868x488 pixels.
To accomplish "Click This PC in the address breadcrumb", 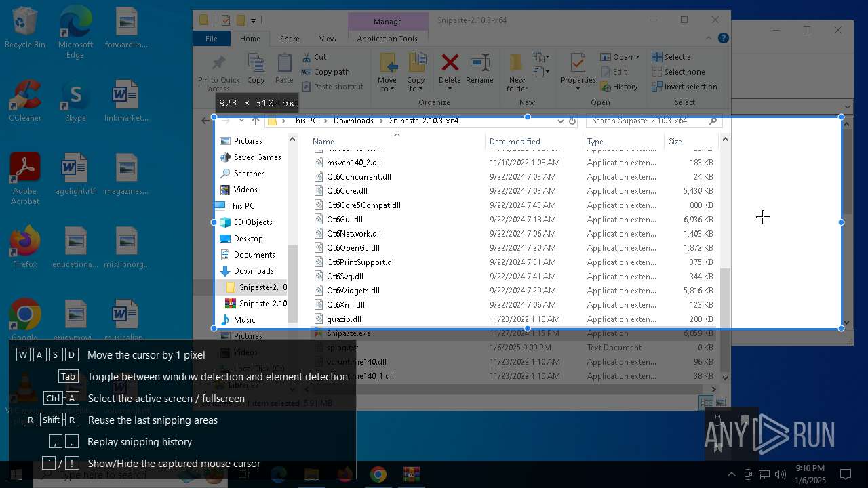I will [304, 121].
